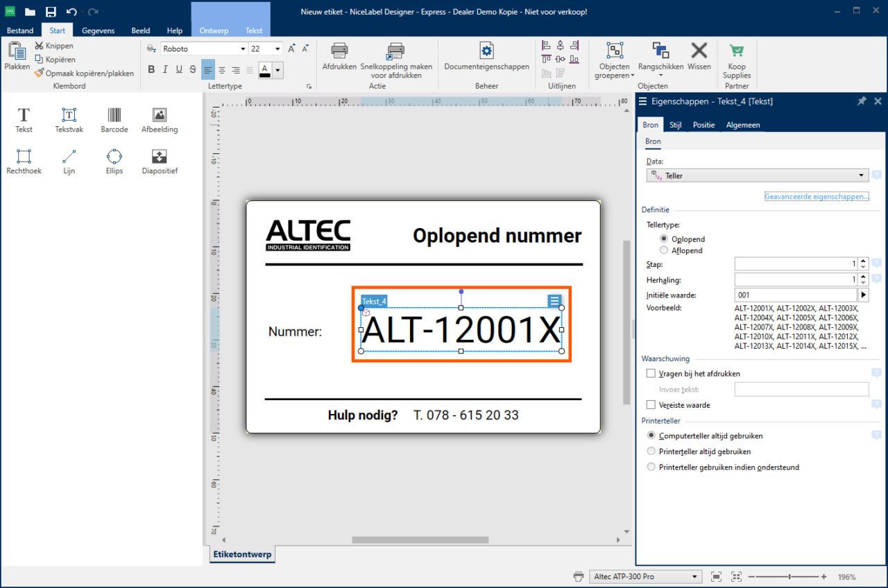Select the Tekstvak tool
This screenshot has height=588, width=888.
(x=69, y=118)
